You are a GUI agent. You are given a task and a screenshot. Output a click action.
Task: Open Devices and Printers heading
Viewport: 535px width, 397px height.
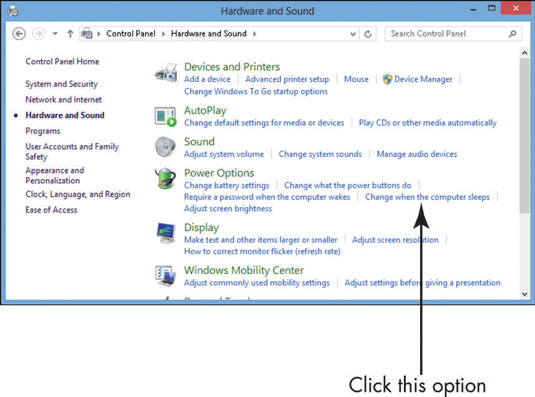(x=232, y=67)
